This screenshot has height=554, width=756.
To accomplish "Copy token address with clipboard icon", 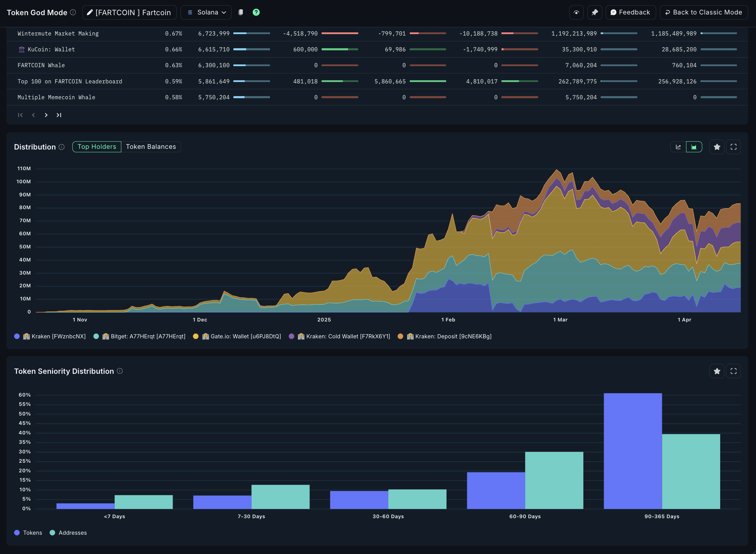I will [x=241, y=12].
